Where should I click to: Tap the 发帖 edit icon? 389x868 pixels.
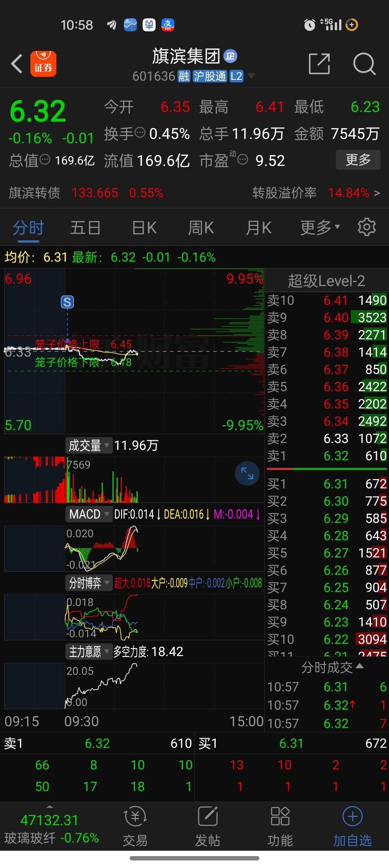tap(208, 816)
